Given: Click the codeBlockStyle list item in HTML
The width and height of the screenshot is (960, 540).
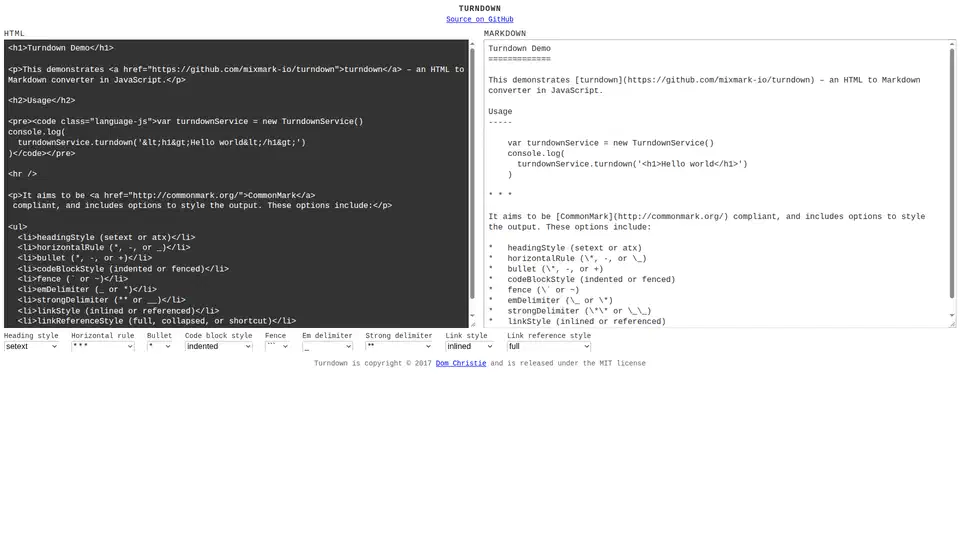Looking at the screenshot, I should pos(123,269).
